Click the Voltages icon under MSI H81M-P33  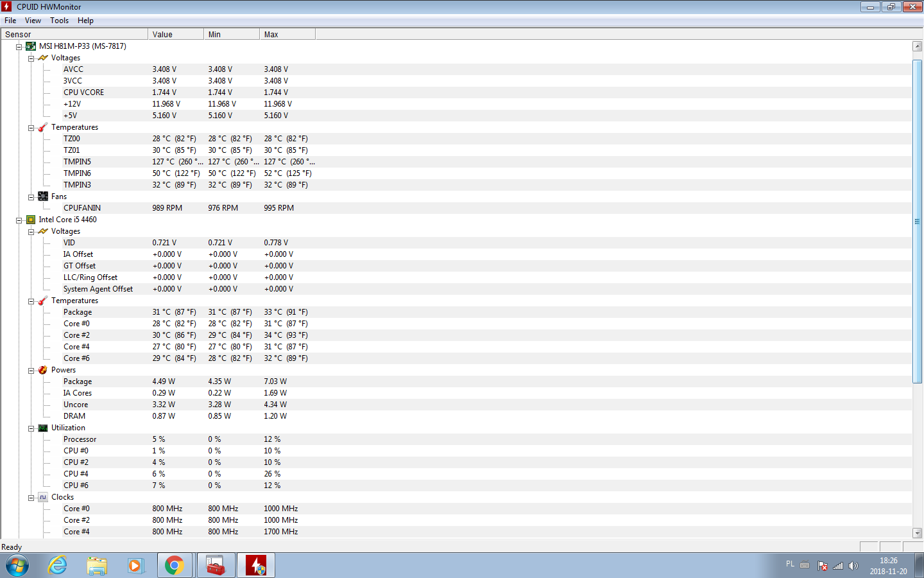[x=43, y=58]
